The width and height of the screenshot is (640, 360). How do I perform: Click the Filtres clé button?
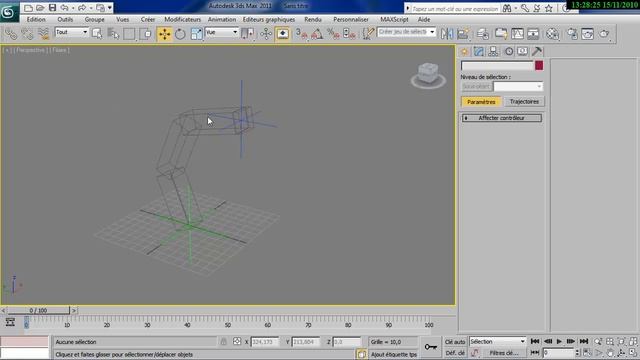click(x=504, y=353)
